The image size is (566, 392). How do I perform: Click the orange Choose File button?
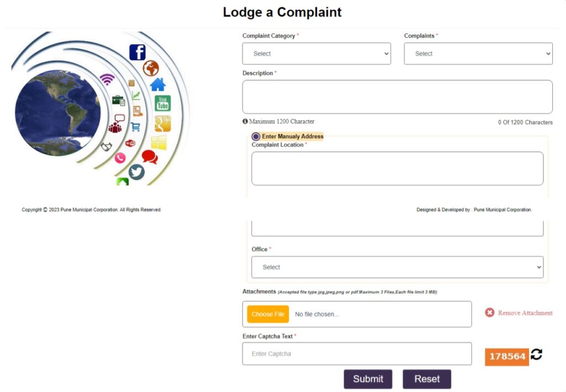[x=268, y=314]
